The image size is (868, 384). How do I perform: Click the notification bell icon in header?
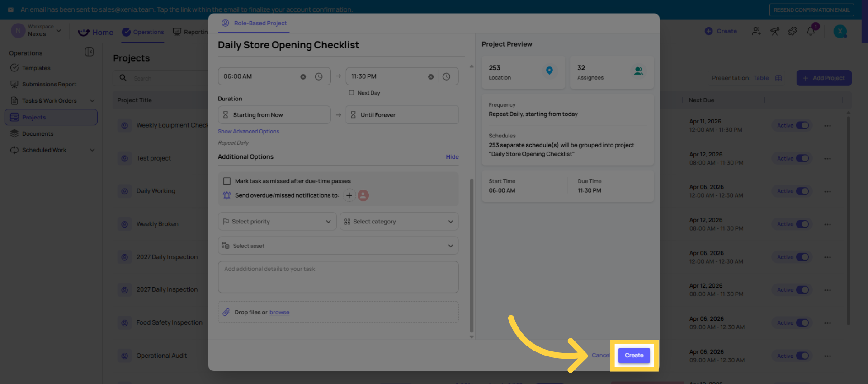(x=811, y=31)
